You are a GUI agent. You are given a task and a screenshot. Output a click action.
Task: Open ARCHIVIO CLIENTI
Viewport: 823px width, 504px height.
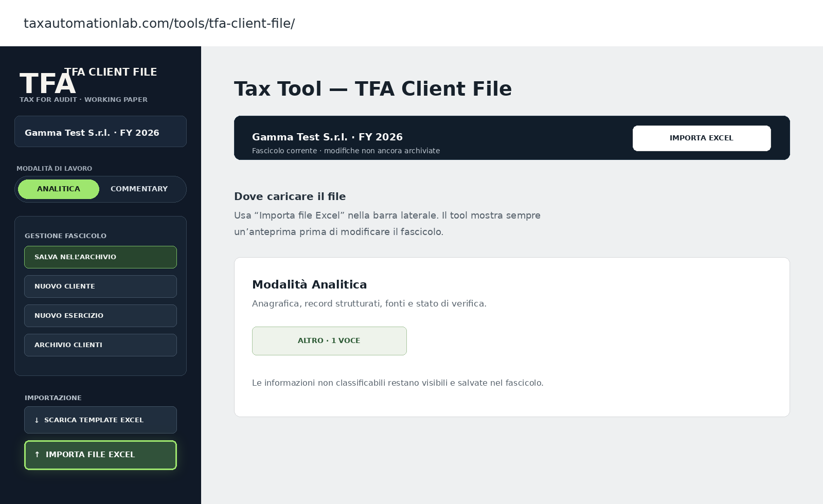[100, 345]
